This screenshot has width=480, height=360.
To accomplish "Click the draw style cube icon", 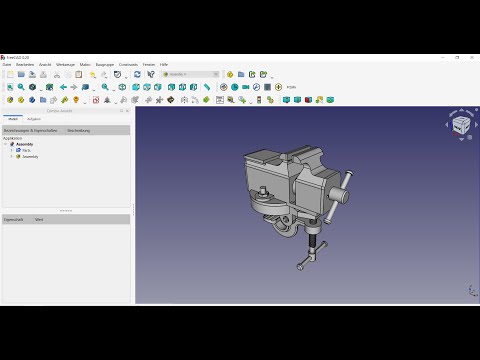I will tap(32, 87).
